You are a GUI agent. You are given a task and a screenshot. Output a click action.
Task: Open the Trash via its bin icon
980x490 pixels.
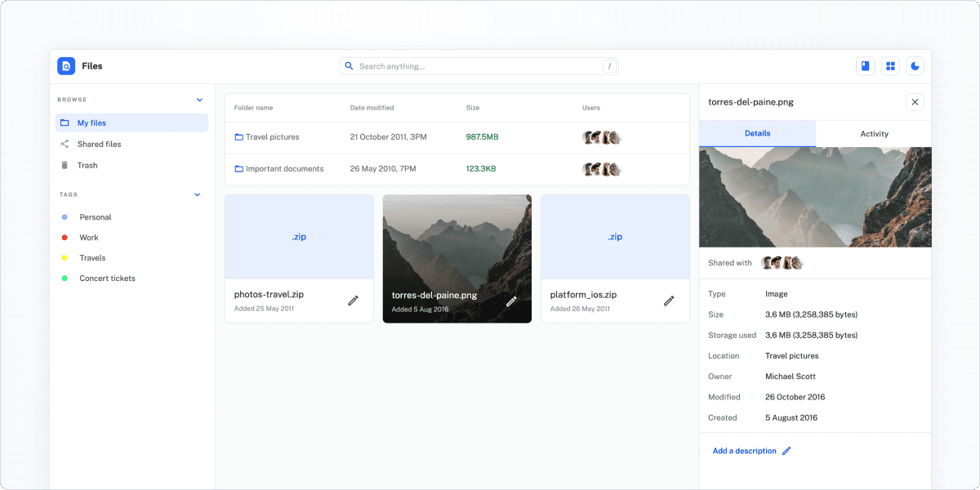tap(65, 165)
